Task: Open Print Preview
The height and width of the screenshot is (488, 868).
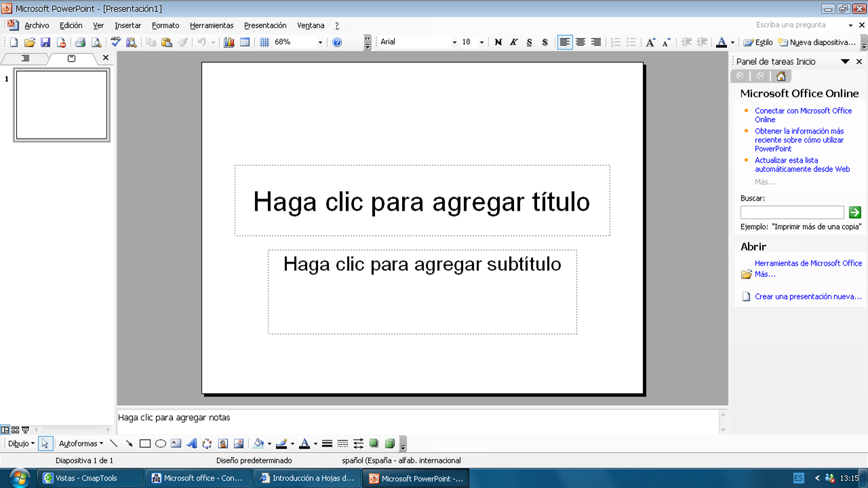Action: tap(96, 42)
